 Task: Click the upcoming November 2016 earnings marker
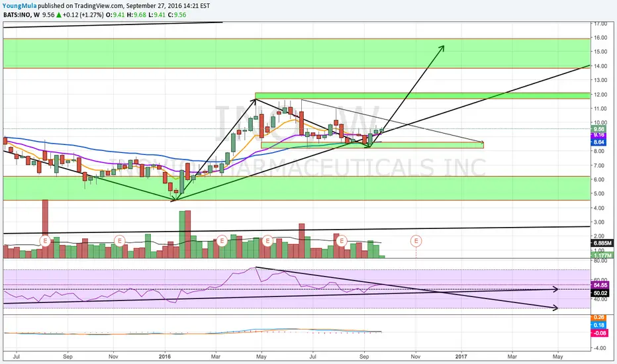point(416,240)
